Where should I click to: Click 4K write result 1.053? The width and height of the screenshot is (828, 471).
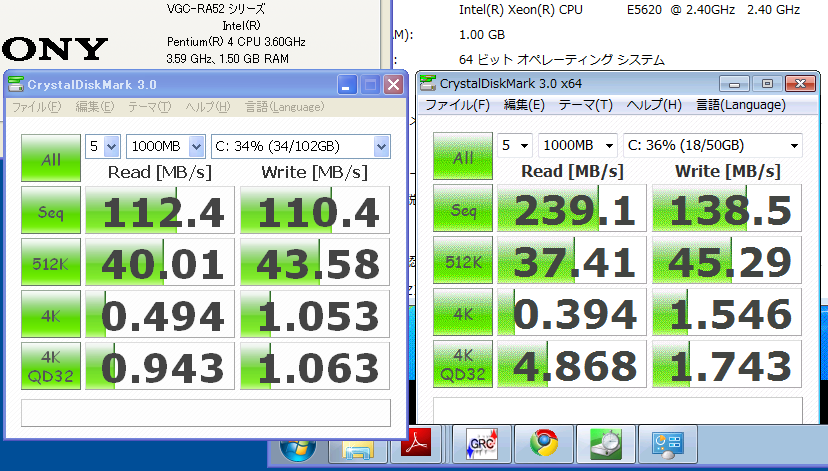(x=315, y=314)
